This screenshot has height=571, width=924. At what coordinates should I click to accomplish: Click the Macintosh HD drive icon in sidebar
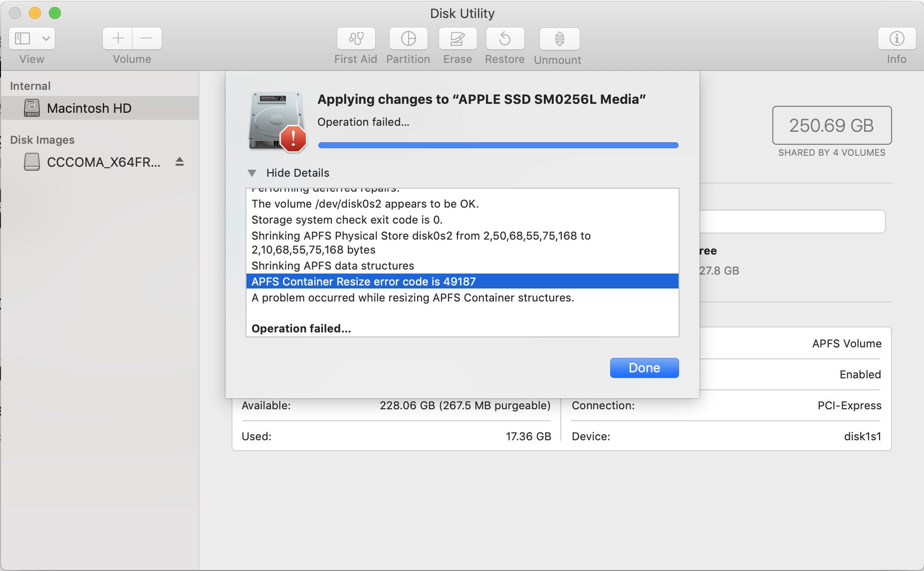click(32, 108)
